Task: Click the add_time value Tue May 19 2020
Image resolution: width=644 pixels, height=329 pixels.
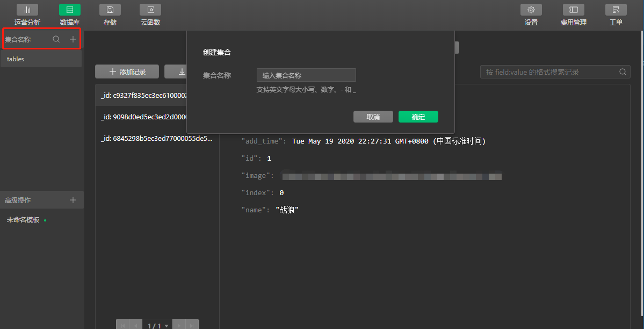Action: pos(388,141)
